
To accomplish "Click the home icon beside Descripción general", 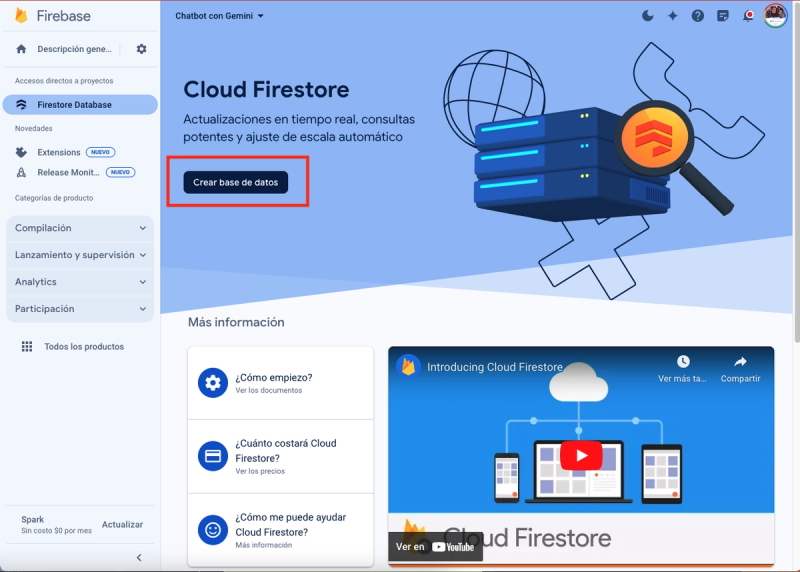I will pyautogui.click(x=21, y=49).
